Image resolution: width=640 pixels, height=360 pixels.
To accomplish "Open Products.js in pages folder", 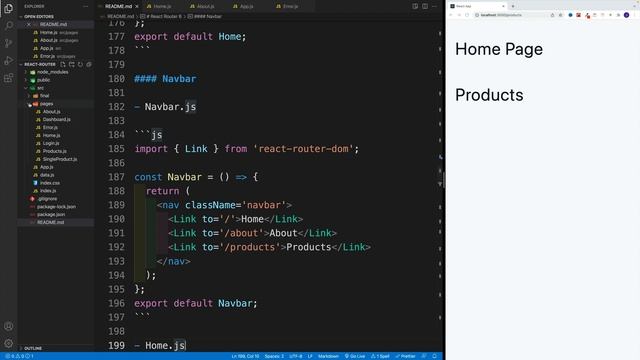I will coord(54,151).
